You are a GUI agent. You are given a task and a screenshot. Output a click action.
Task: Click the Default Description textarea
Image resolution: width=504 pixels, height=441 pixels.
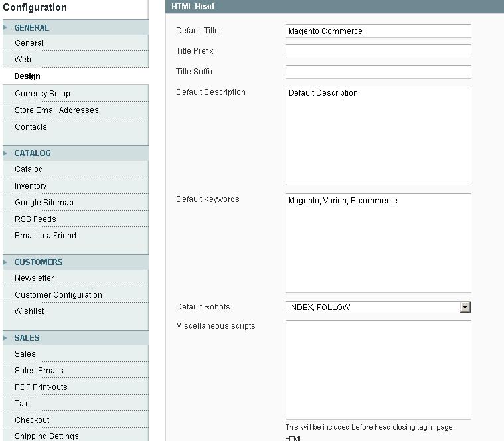pyautogui.click(x=378, y=135)
